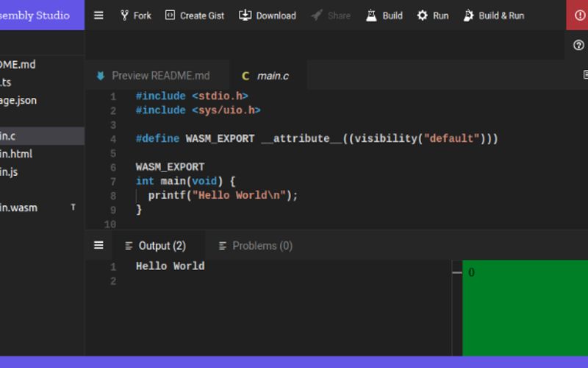Click the Share rocket icon
Screen dimensions: 588x368
pyautogui.click(x=317, y=15)
